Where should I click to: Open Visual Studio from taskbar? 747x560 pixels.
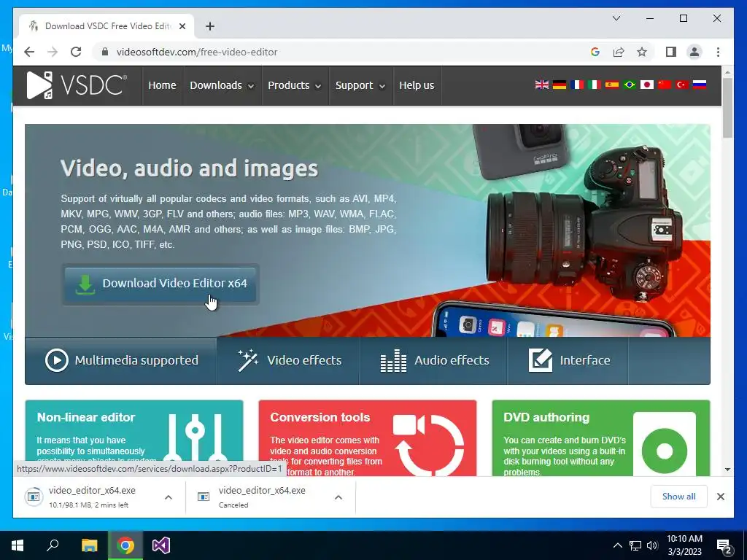pyautogui.click(x=161, y=545)
